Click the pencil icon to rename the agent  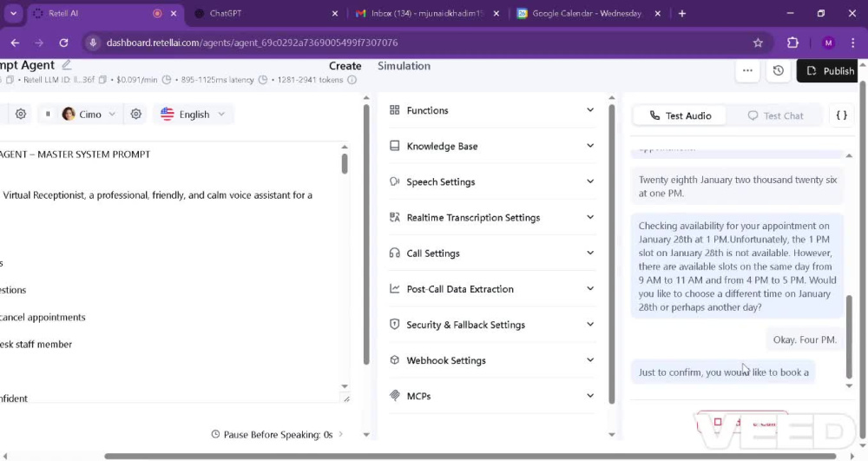[67, 65]
